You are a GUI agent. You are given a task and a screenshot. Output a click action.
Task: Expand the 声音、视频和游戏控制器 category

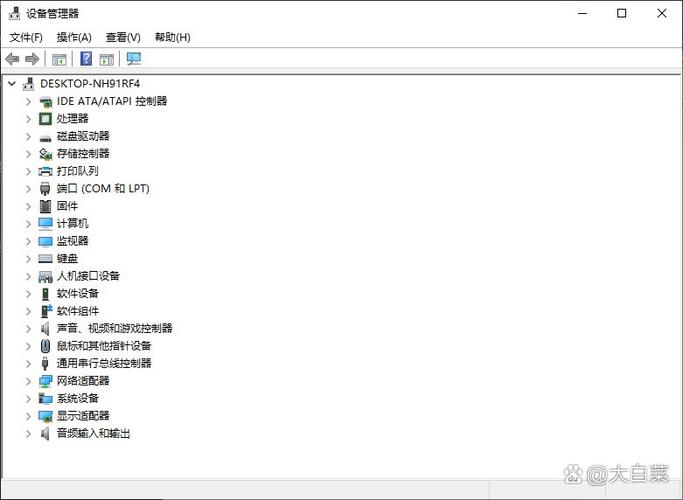click(x=29, y=328)
